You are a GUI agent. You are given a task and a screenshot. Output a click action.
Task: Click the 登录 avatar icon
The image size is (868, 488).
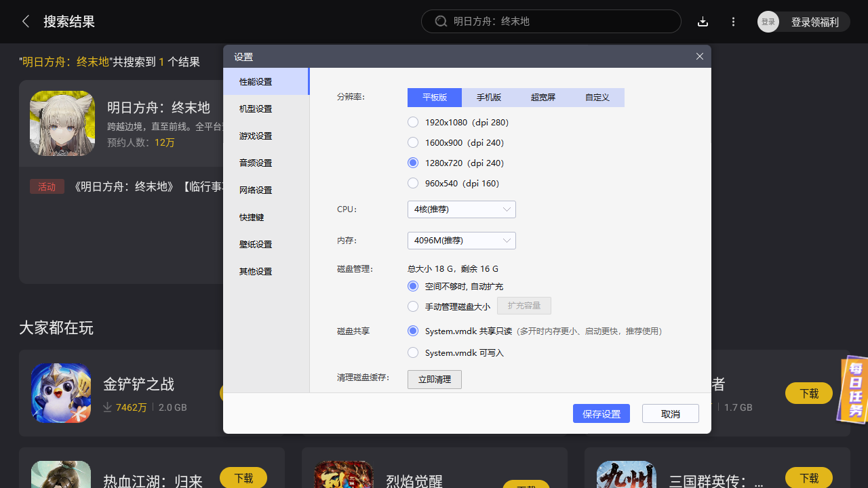click(x=768, y=22)
